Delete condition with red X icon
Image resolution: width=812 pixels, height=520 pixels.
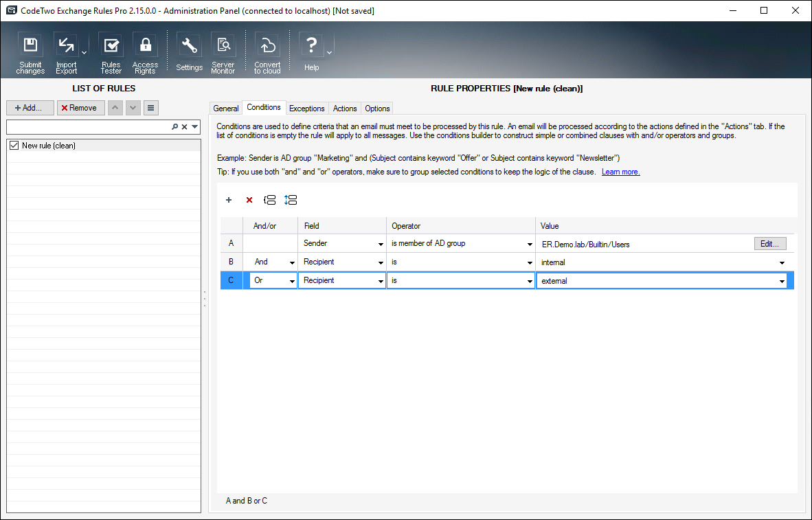(249, 200)
